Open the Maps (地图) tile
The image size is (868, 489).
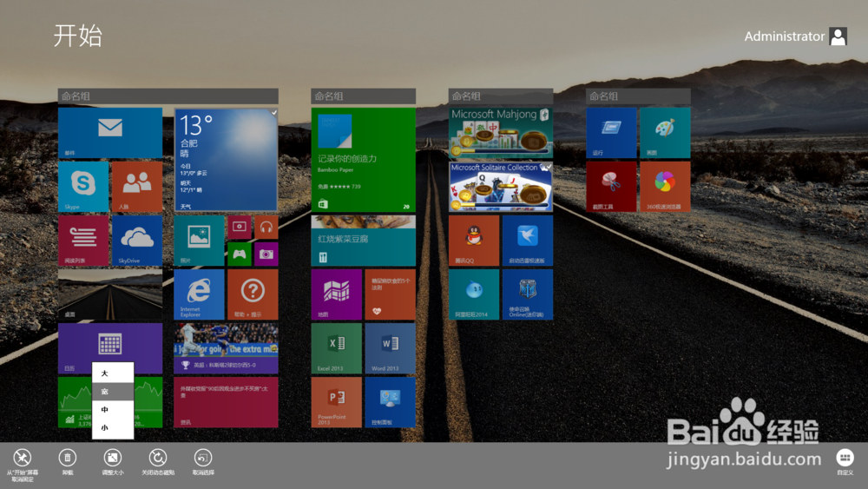[336, 294]
